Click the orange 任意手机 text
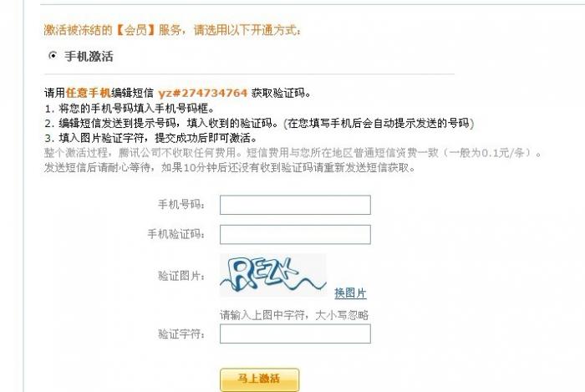Viewport: 585px width, 392px height. point(89,93)
